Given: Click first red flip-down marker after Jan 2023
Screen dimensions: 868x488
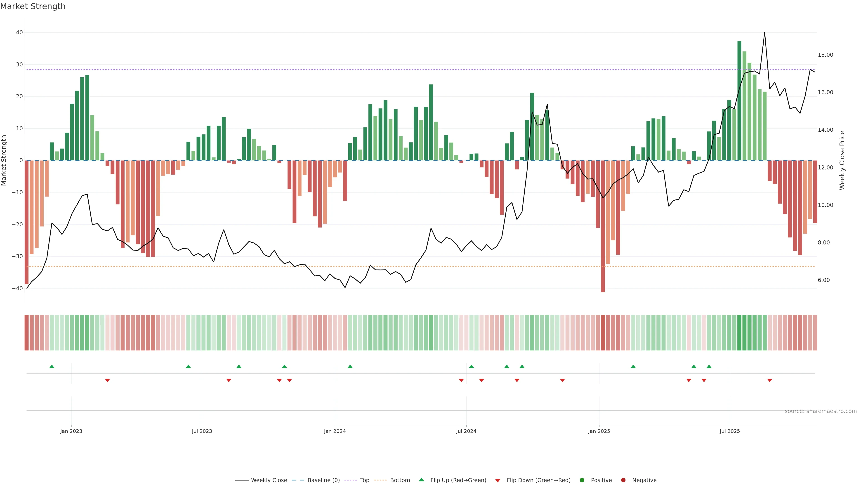Looking at the screenshot, I should [108, 380].
